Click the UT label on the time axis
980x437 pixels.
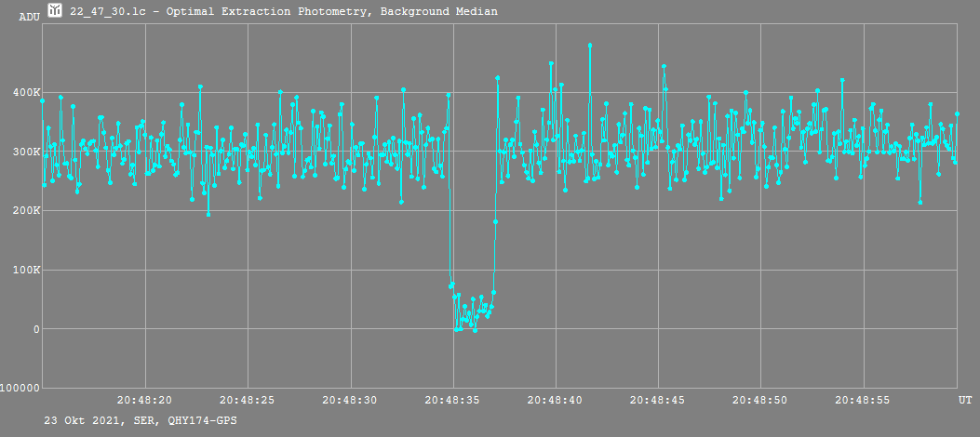coord(965,399)
